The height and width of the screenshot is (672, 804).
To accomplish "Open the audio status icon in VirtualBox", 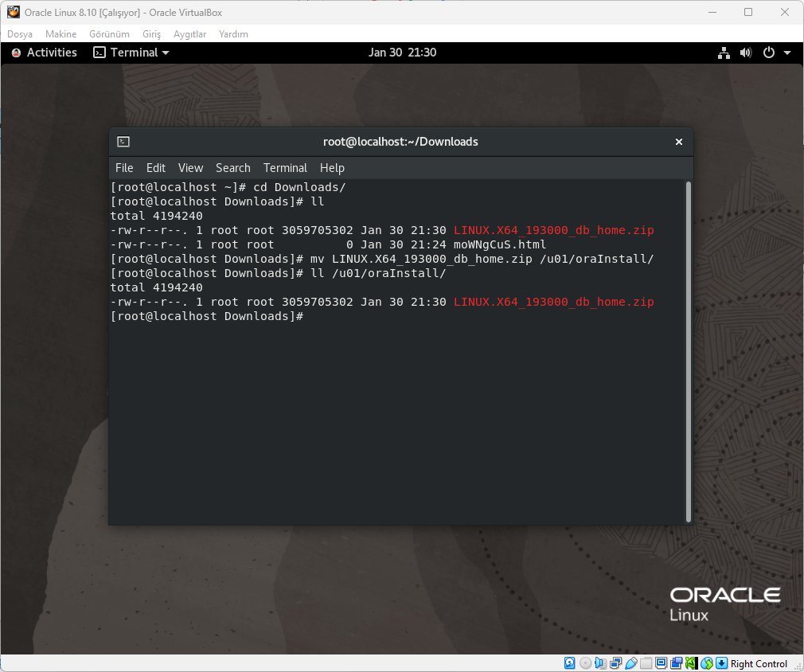I will pyautogui.click(x=600, y=663).
